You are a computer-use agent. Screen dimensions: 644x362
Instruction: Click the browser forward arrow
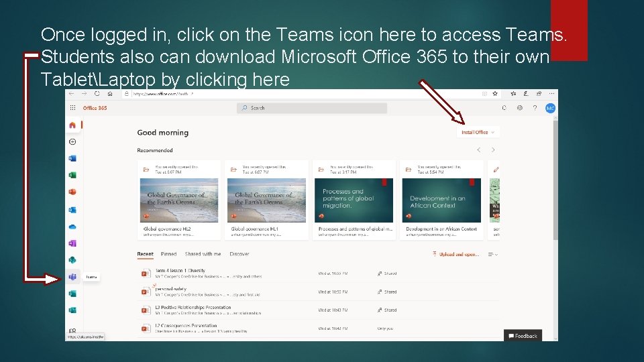85,94
